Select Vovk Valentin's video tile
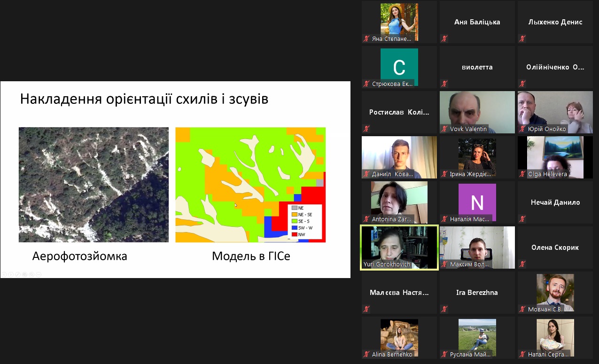Image resolution: width=599 pixels, height=364 pixels. coord(477,112)
